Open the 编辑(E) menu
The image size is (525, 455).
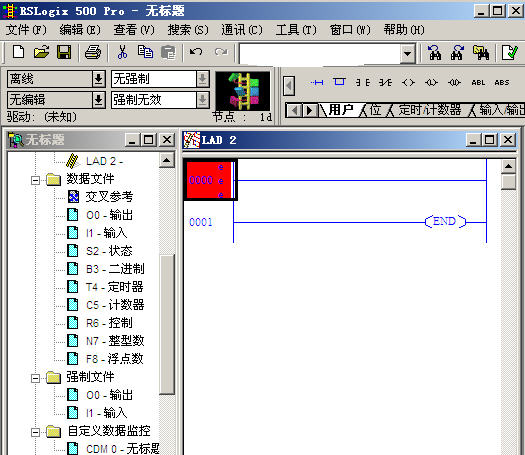click(80, 30)
